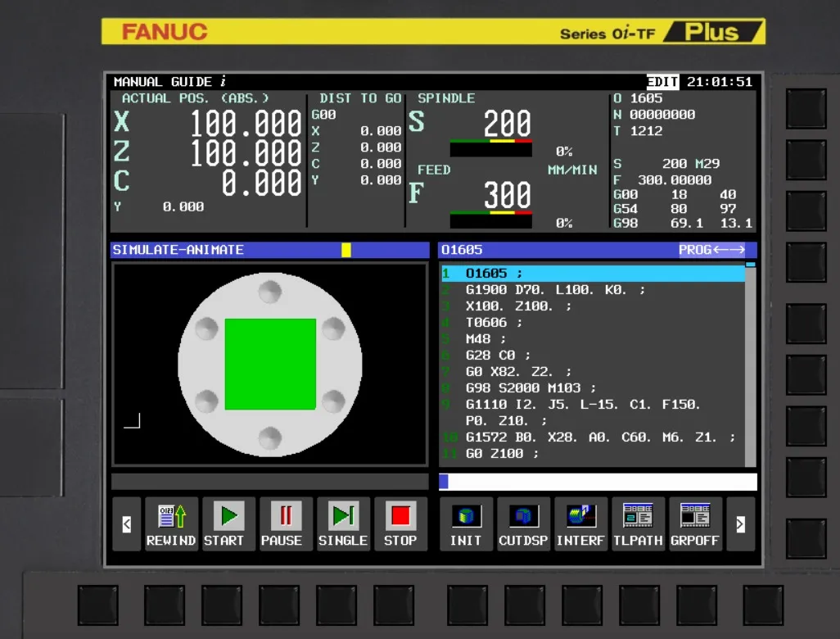Select line G0 Z100 ;

click(x=593, y=454)
